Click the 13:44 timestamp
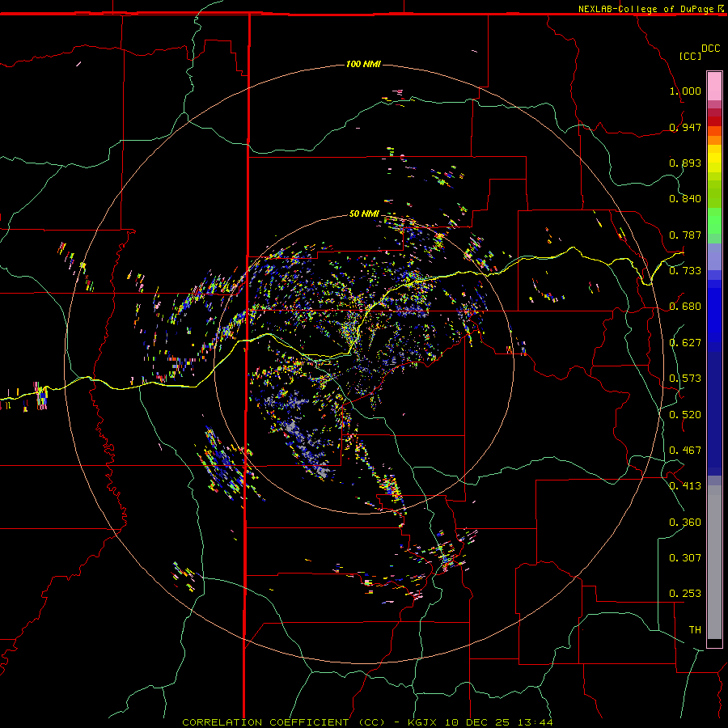This screenshot has height=728, width=728. point(535,722)
